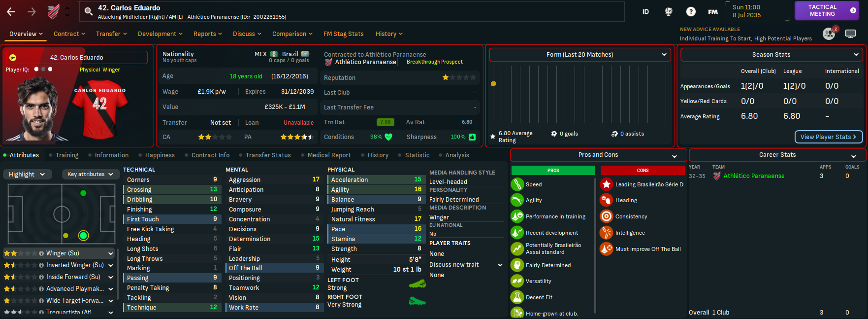Select the Training radio tab
This screenshot has height=319, width=868.
[66, 155]
